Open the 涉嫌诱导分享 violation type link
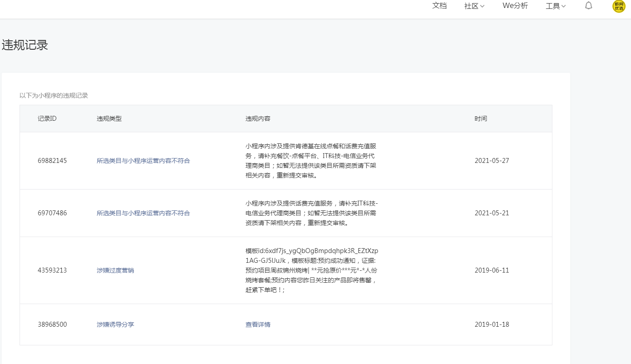This screenshot has height=364, width=631. 115,324
